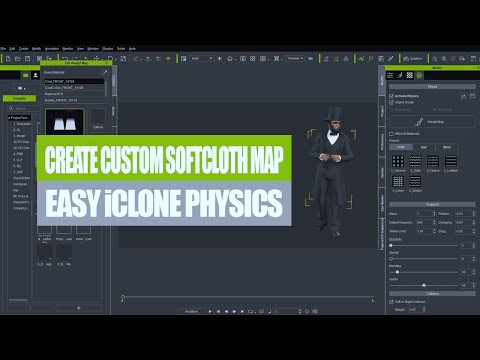480x360 pixels.
Task: Click the camera icon beside Preview dropdown
Action: (311, 59)
